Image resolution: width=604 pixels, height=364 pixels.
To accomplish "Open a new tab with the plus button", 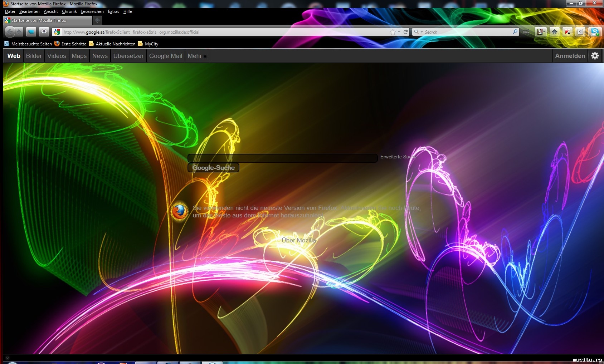I will click(97, 20).
